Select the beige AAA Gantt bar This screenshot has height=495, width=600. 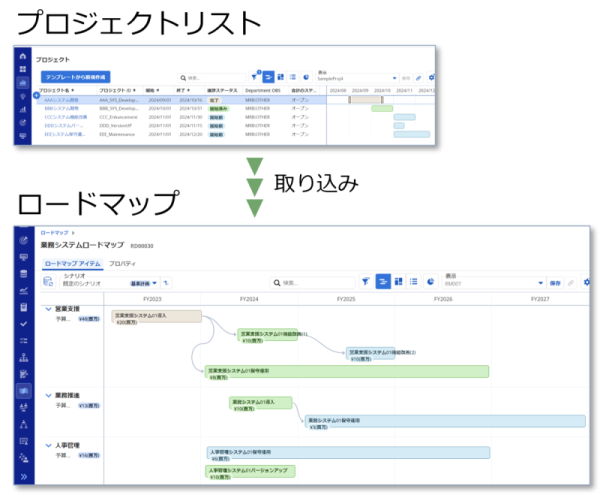(x=366, y=100)
